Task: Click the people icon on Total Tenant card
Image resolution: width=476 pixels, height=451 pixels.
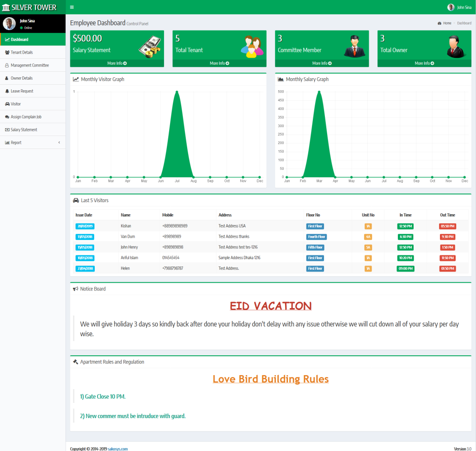Action: 252,46
